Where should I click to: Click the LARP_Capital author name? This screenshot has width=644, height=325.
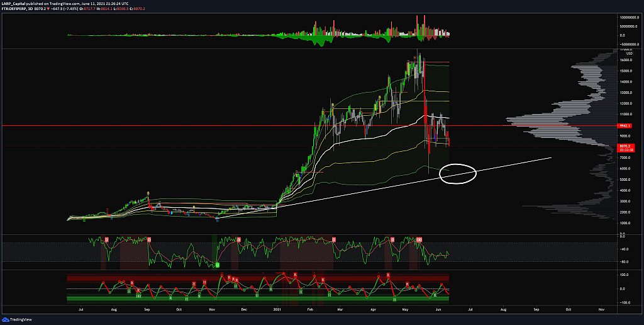(x=13, y=3)
